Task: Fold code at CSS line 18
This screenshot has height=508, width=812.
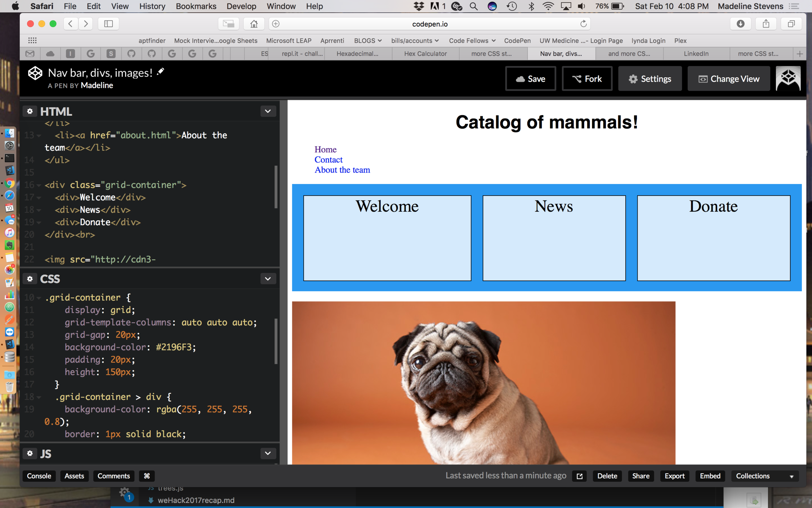Action: click(x=39, y=397)
